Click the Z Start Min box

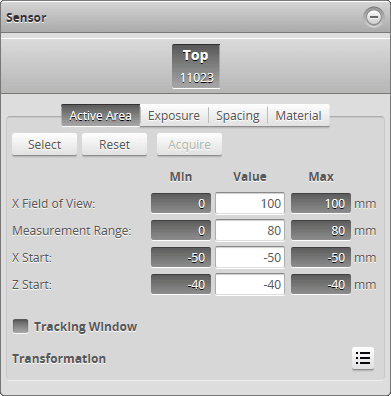(x=181, y=284)
